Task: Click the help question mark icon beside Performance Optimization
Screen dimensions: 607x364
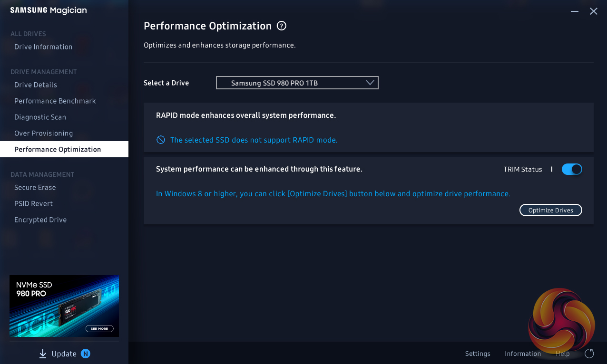Action: [x=282, y=26]
